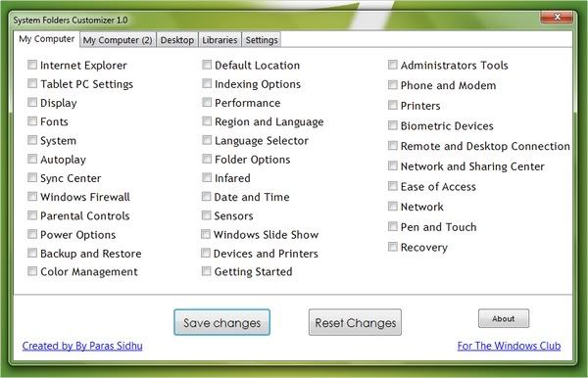Follow the Created by Paras Sidhu link

[82, 346]
